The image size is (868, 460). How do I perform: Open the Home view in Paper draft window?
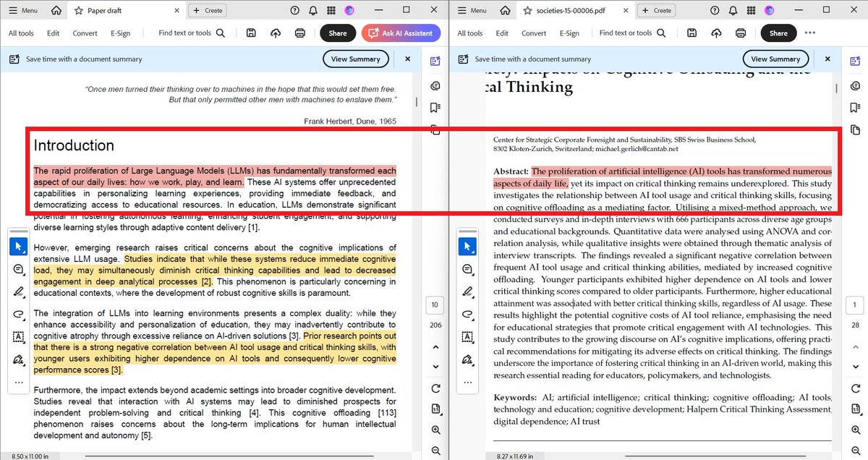click(x=55, y=10)
